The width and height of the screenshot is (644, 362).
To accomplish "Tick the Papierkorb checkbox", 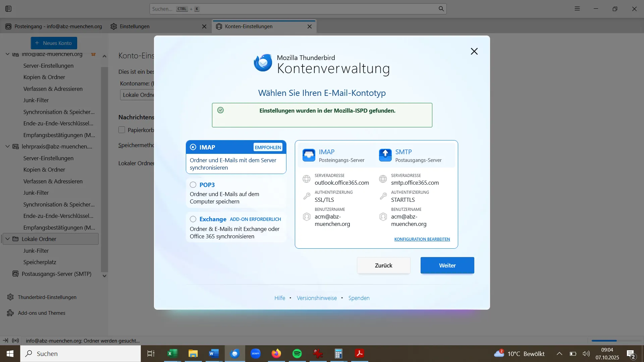I will 122,130.
